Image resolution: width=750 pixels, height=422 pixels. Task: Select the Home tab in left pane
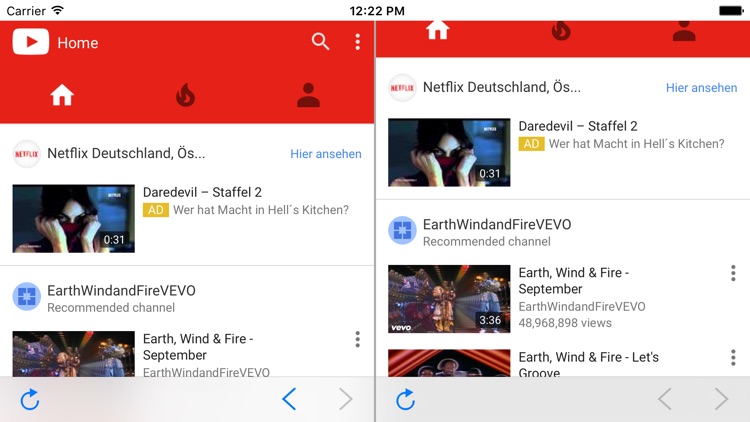[x=62, y=95]
